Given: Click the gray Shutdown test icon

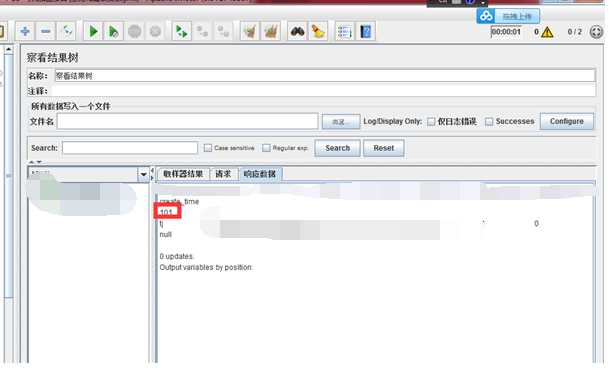Looking at the screenshot, I should click(x=156, y=31).
